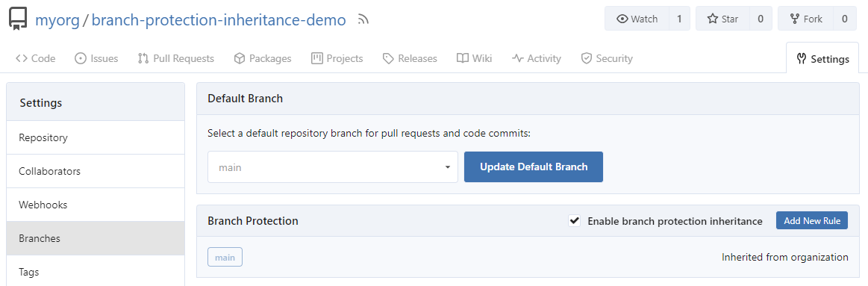Open branch-protection-inheritance-demo repository link

(219, 20)
